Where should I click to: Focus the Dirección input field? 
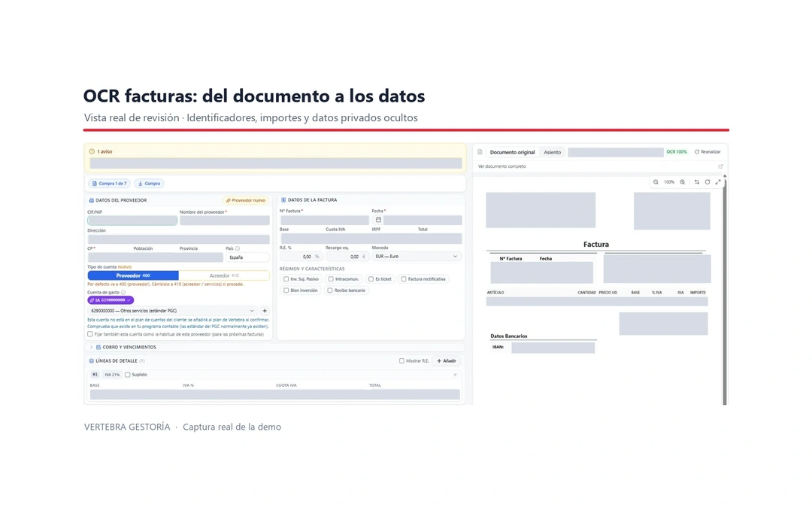(x=179, y=239)
